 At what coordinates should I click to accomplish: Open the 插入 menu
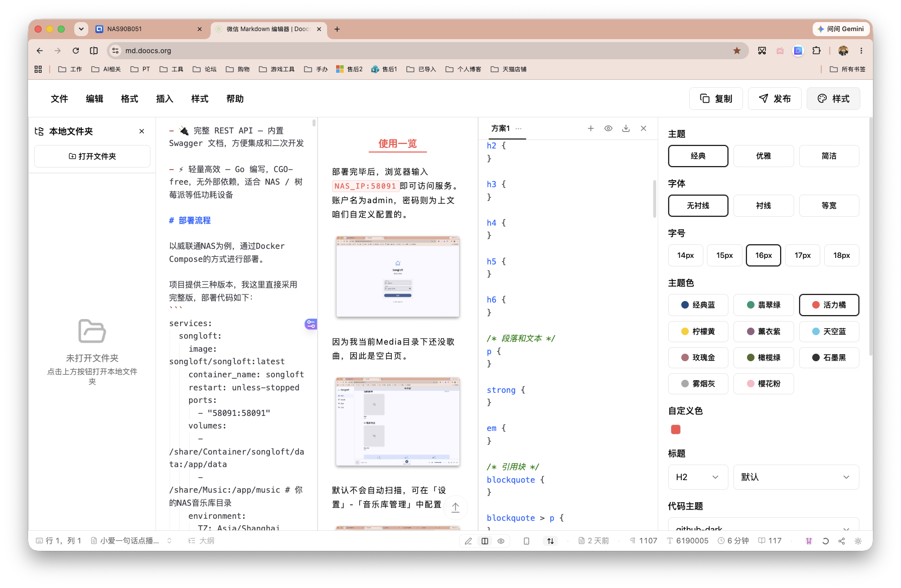[x=165, y=99]
